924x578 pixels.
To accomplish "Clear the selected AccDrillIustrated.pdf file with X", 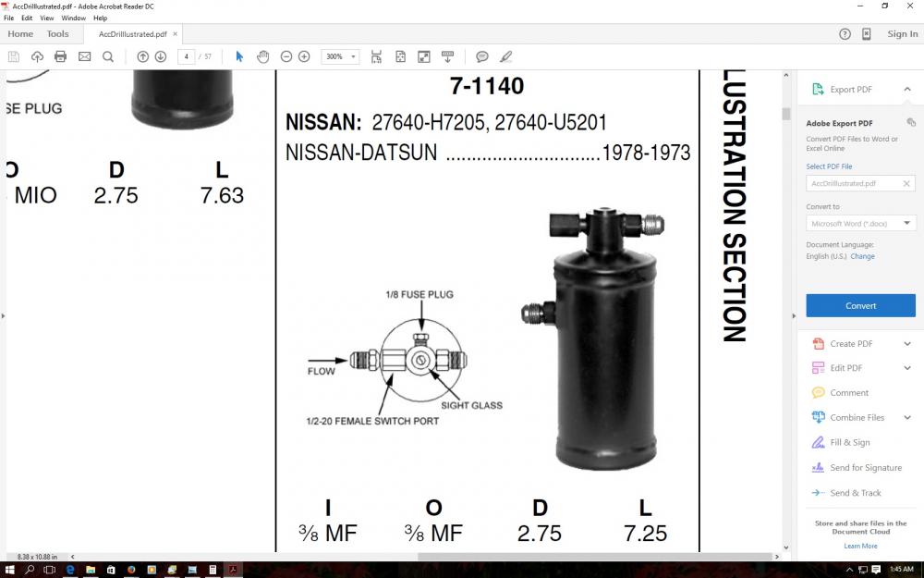I will 906,183.
